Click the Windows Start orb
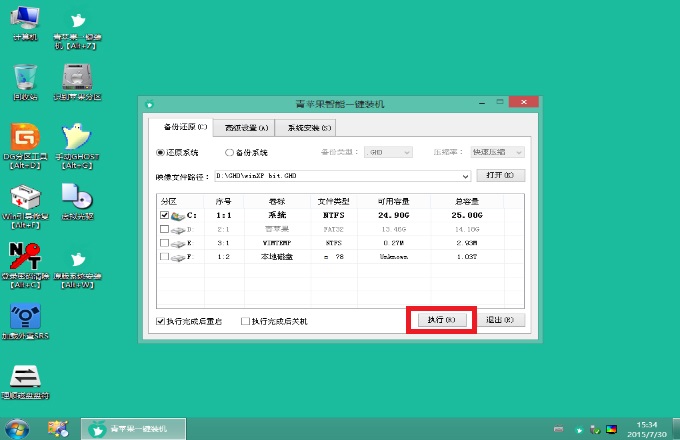 click(x=16, y=429)
